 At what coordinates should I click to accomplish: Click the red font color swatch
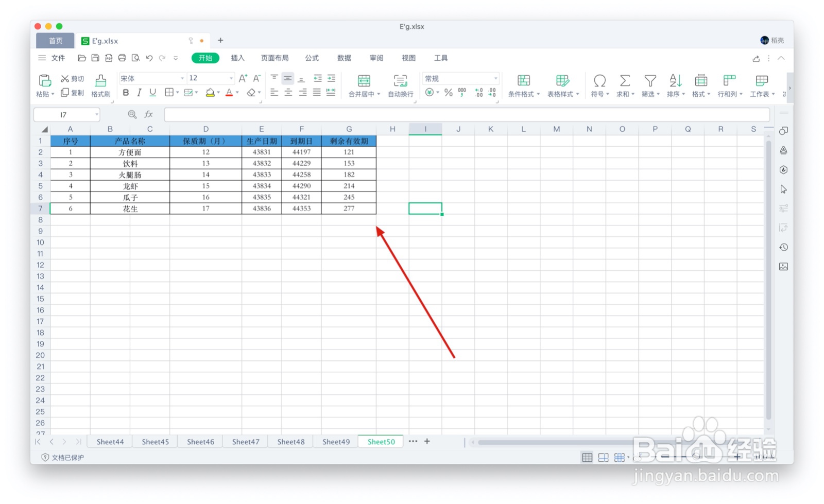coord(229,93)
